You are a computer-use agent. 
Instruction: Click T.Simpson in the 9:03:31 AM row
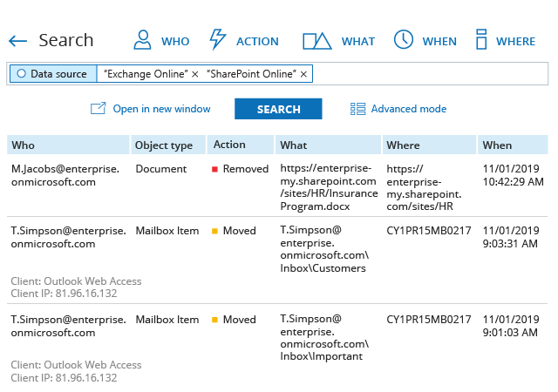[68, 237]
